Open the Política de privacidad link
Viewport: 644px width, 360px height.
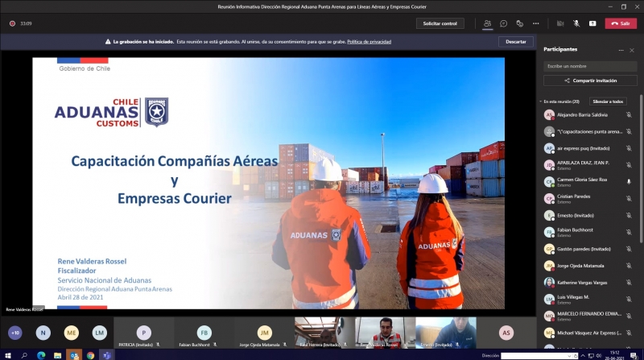click(369, 42)
